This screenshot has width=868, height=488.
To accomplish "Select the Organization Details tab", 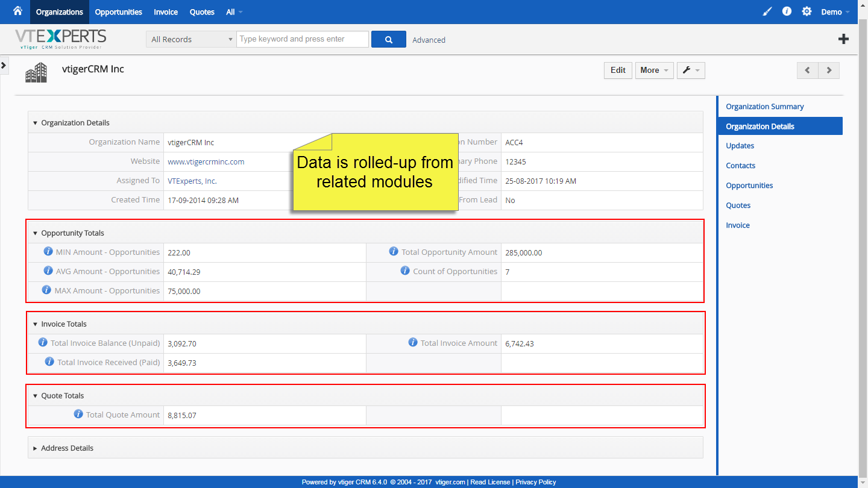I will pos(780,126).
